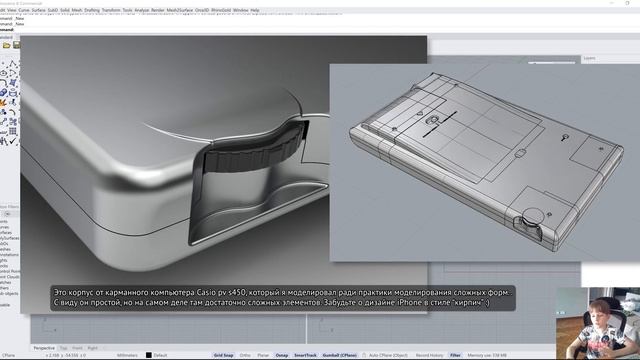Open the Analyze menu
The width and height of the screenshot is (640, 360).
point(142,10)
